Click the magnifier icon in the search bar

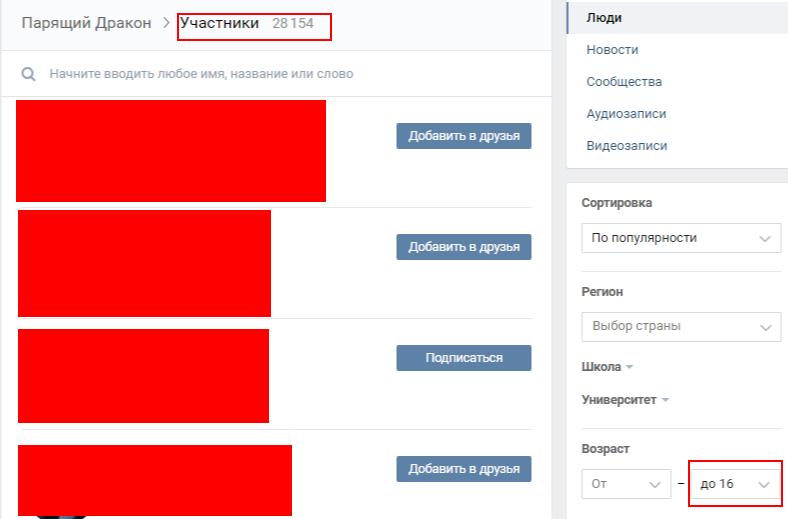click(29, 74)
